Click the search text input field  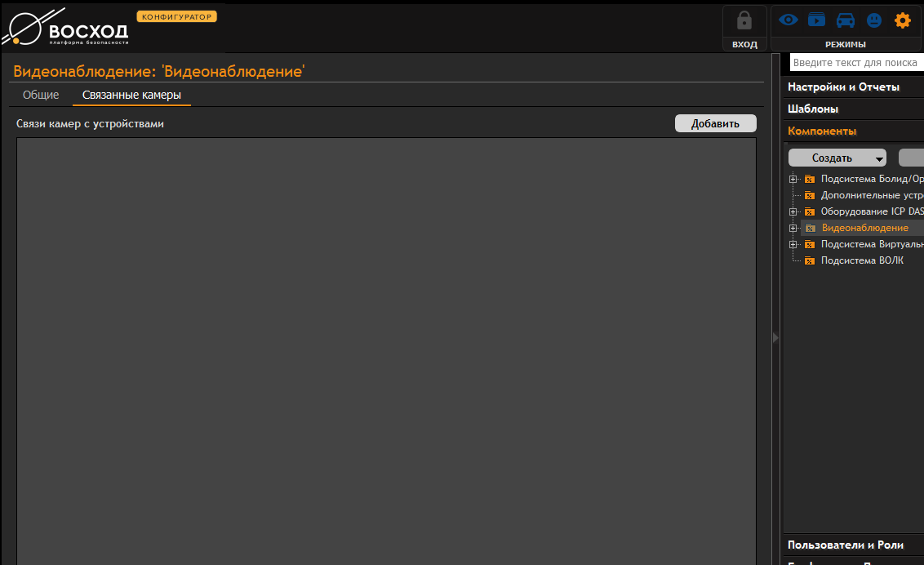(x=855, y=63)
